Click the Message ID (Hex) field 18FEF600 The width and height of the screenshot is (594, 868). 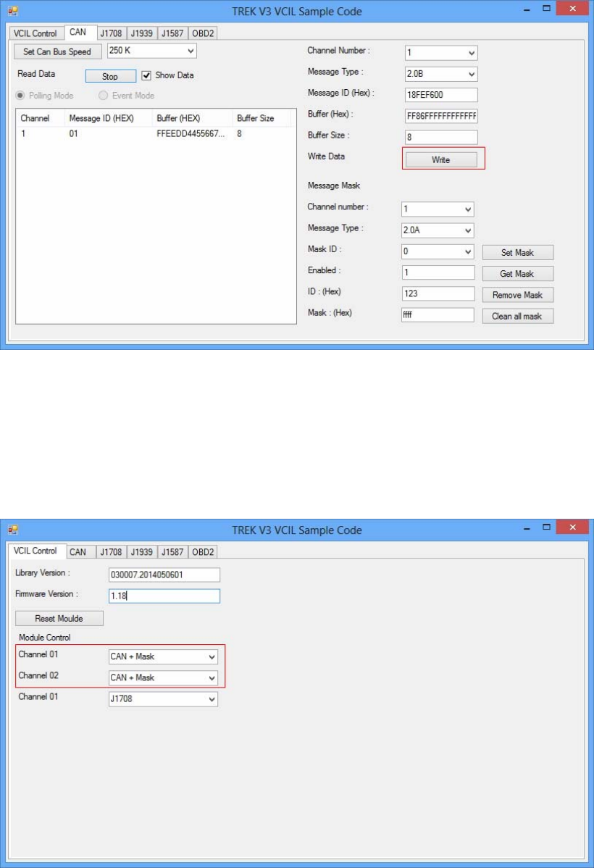coord(441,95)
